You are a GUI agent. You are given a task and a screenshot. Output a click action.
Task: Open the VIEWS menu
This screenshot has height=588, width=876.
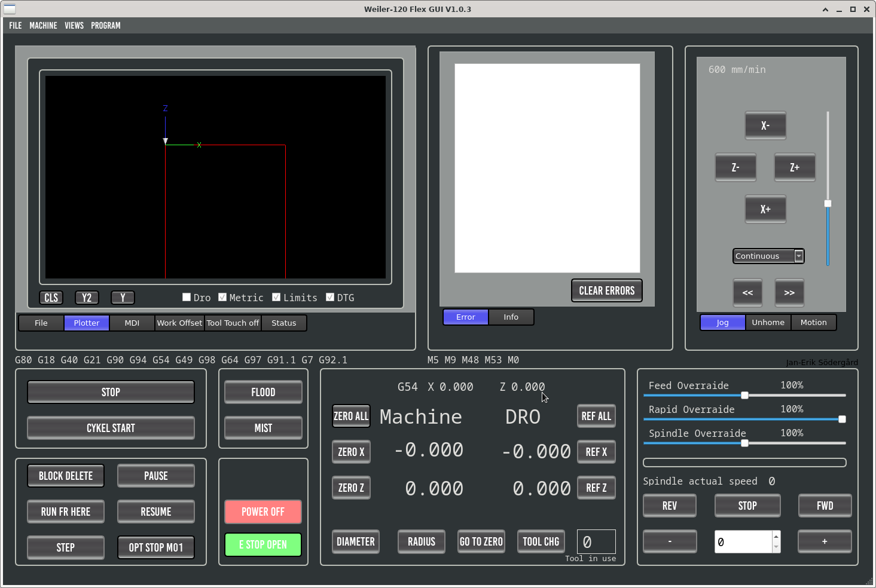[74, 25]
